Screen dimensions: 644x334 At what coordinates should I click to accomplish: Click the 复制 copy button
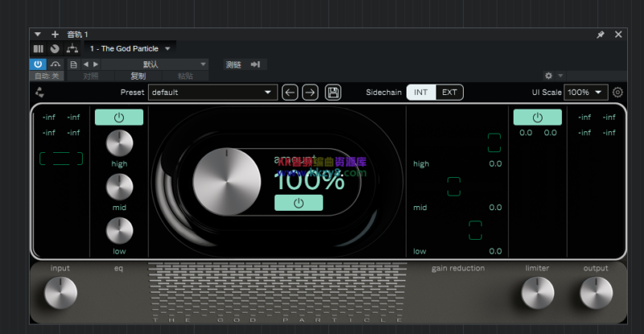[138, 76]
